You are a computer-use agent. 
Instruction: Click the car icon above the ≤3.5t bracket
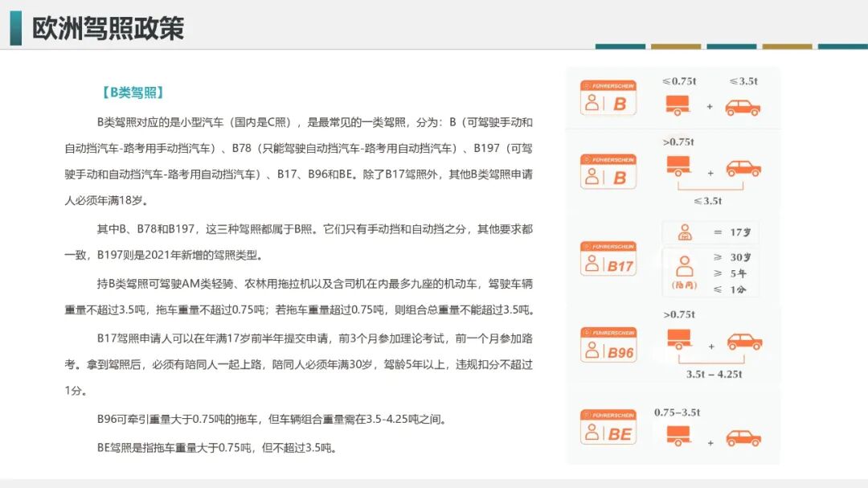coord(743,168)
